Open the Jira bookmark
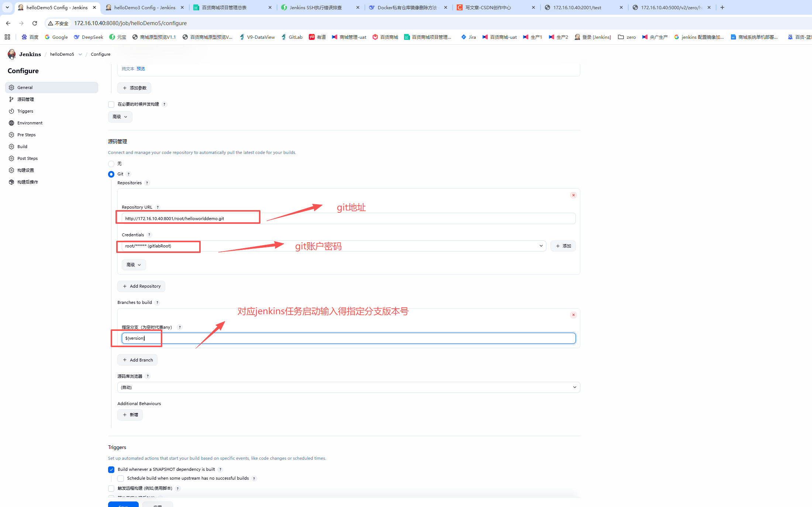812x507 pixels. (x=469, y=37)
